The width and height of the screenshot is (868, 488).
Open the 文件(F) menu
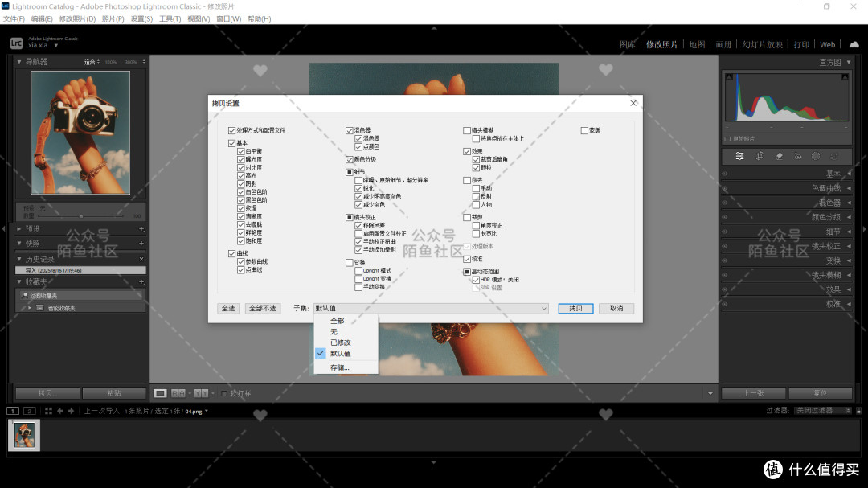pyautogui.click(x=14, y=18)
